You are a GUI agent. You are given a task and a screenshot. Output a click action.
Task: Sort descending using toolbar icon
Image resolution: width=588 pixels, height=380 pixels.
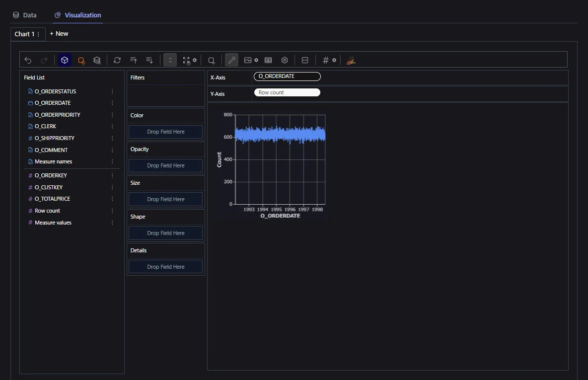tap(149, 60)
